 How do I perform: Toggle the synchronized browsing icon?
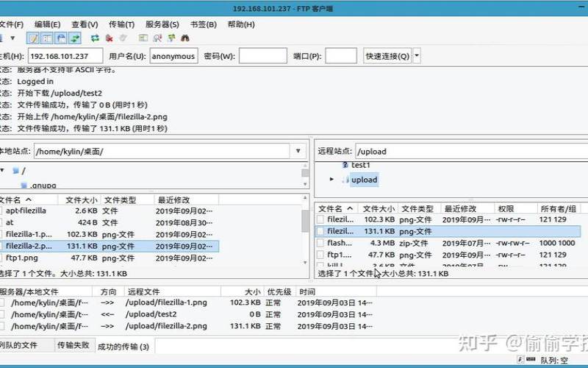[x=171, y=38]
